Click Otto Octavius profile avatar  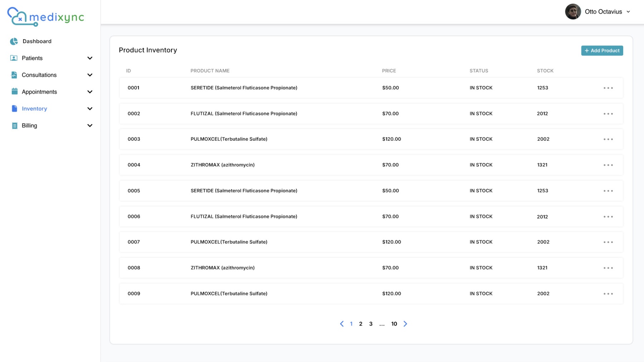coord(573,12)
